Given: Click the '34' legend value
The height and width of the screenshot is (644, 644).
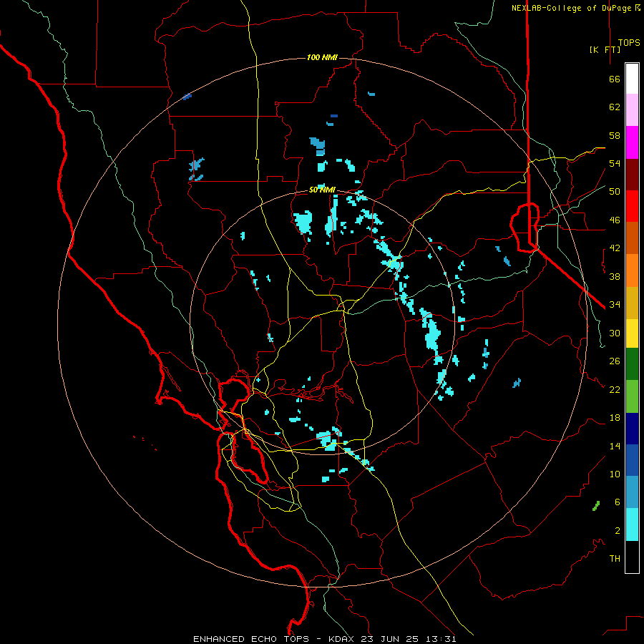Looking at the screenshot, I should click(615, 305).
